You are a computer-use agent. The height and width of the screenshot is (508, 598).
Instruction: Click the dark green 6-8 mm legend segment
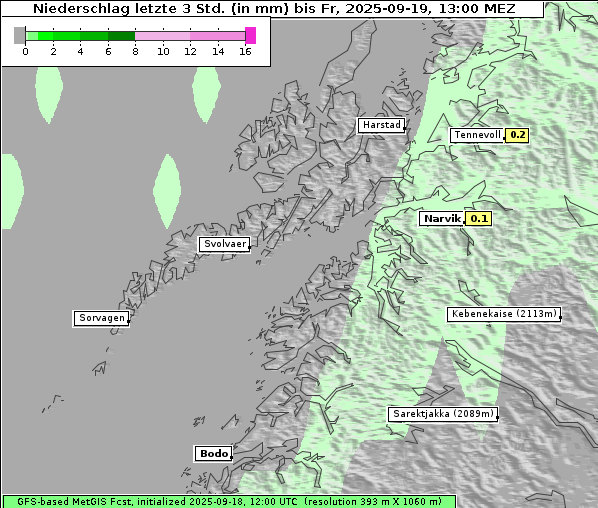[x=122, y=36]
